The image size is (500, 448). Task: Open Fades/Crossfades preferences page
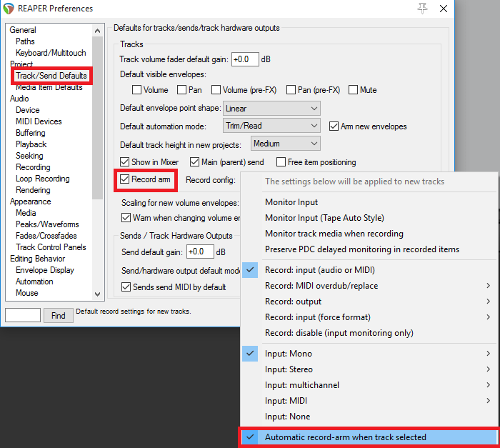pos(46,236)
